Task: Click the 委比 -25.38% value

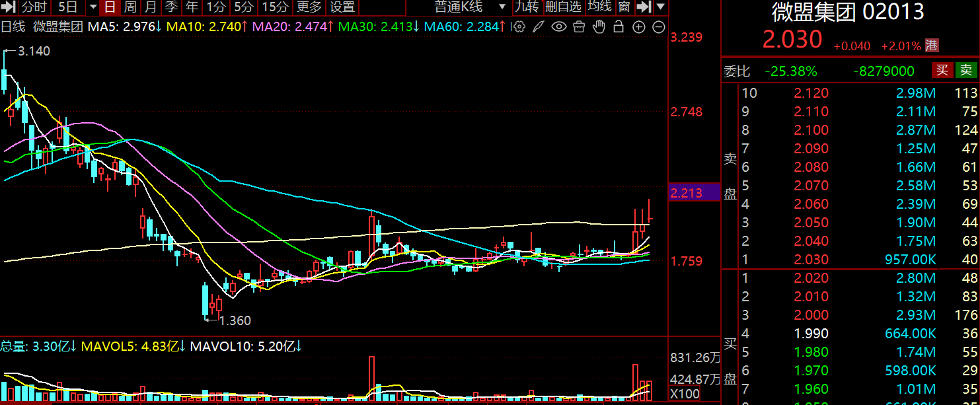Action: point(790,71)
